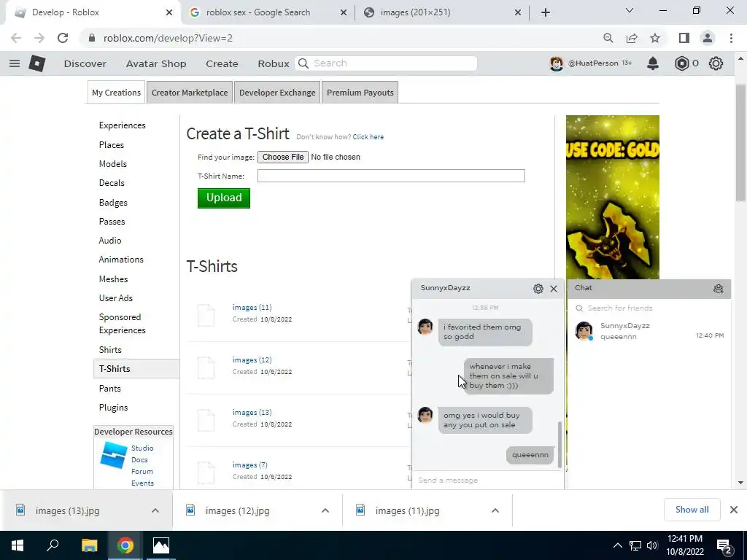Open the Roblox settings gear in header
The width and height of the screenshot is (747, 560).
(x=716, y=63)
